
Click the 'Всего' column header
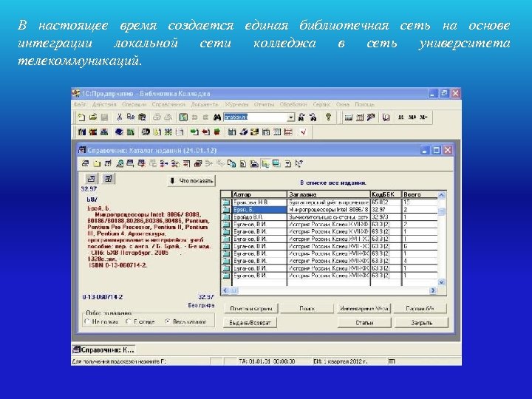coord(420,194)
